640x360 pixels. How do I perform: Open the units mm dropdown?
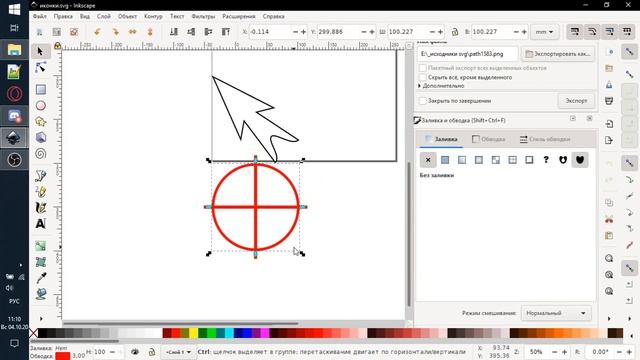pyautogui.click(x=544, y=32)
